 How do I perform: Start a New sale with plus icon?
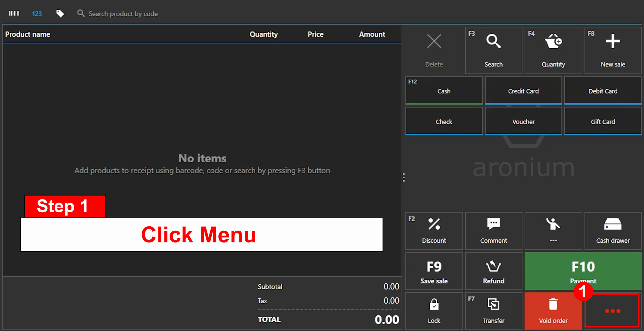(613, 50)
